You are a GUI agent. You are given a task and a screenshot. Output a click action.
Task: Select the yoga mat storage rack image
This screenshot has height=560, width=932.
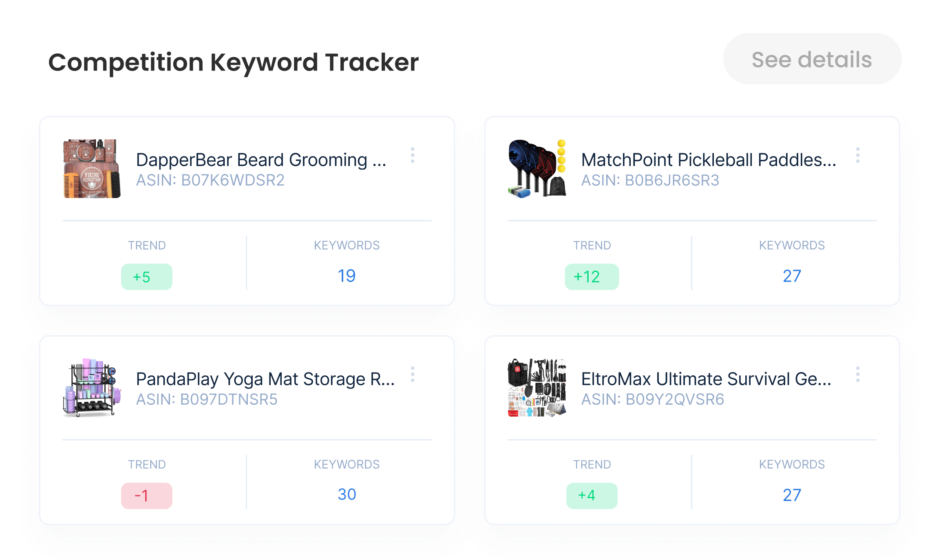click(x=92, y=388)
